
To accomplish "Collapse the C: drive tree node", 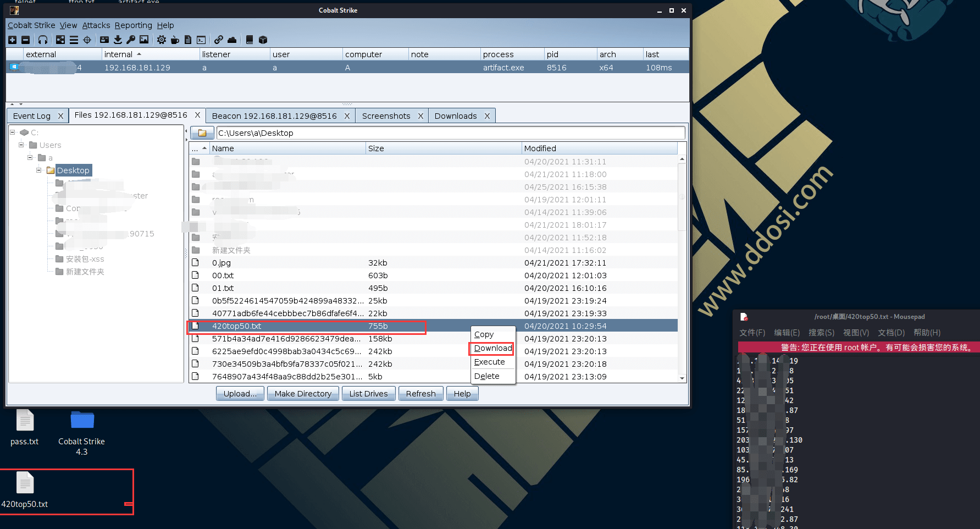I will 13,132.
